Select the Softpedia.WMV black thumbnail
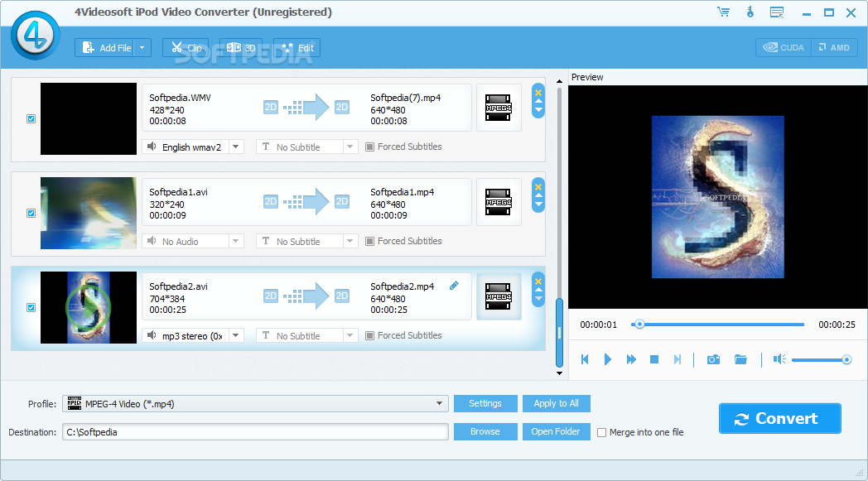This screenshot has height=481, width=868. click(x=89, y=119)
